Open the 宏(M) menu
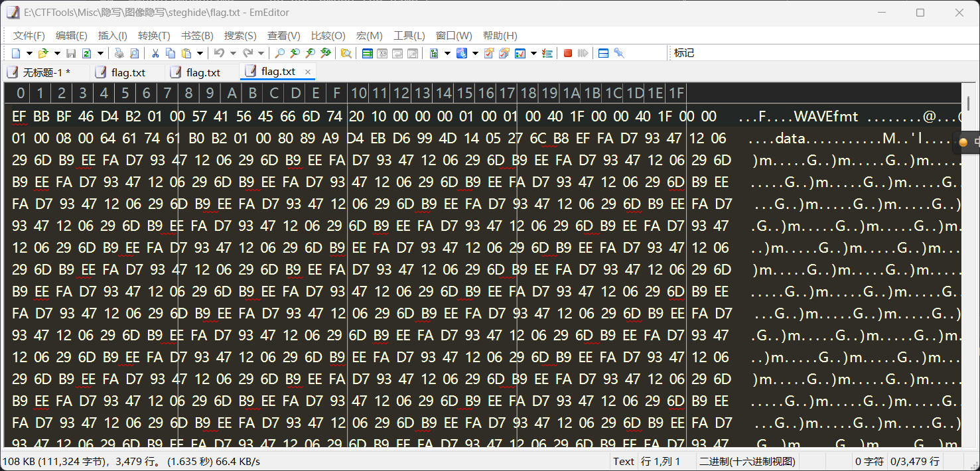 [x=370, y=35]
